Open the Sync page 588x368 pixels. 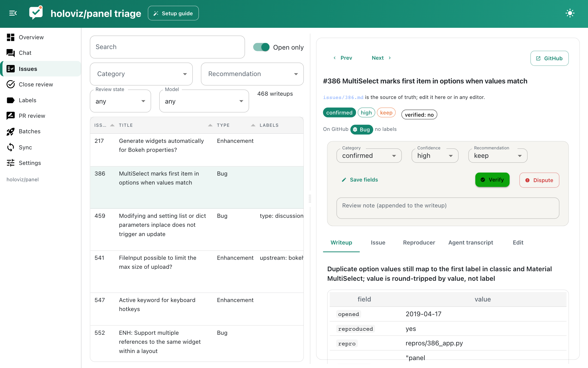[41, 147]
